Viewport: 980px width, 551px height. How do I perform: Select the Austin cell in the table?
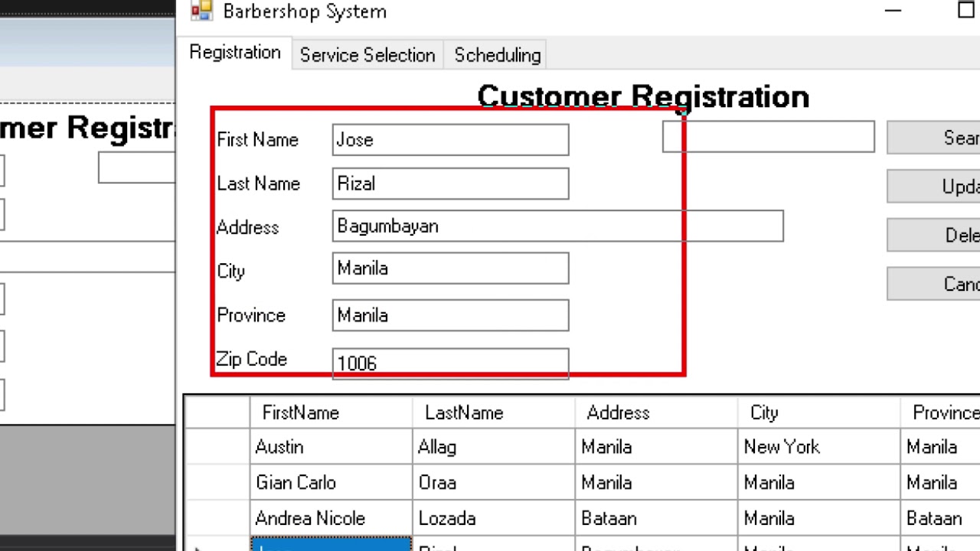(331, 447)
